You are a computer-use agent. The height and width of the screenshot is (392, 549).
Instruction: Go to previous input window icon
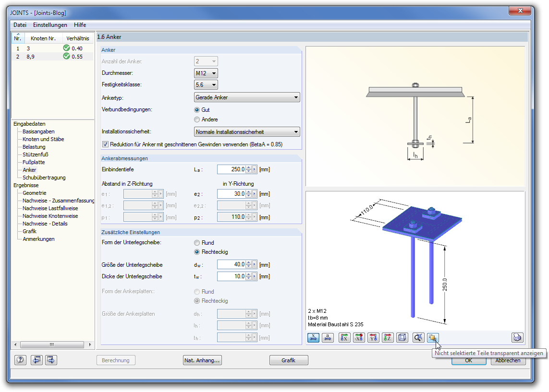[x=37, y=360]
